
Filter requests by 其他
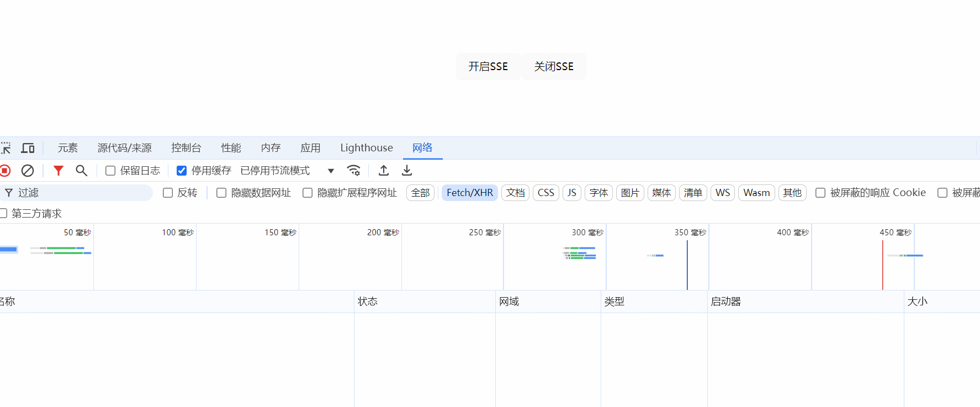(x=792, y=193)
